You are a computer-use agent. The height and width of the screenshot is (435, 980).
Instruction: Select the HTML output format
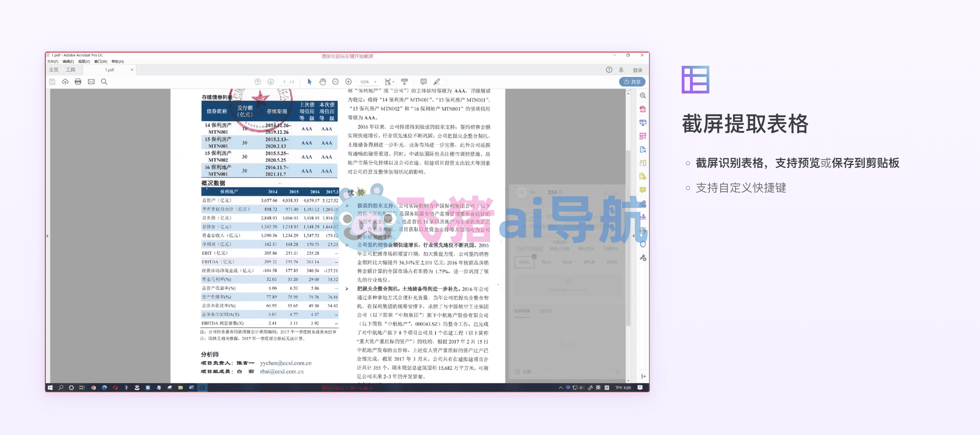525,262
